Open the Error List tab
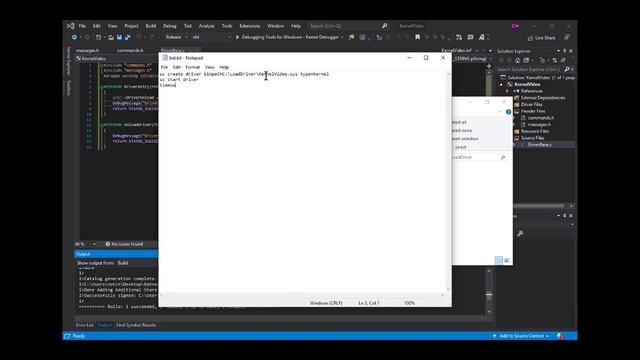Screen dimensions: 640x360 [x=84, y=325]
